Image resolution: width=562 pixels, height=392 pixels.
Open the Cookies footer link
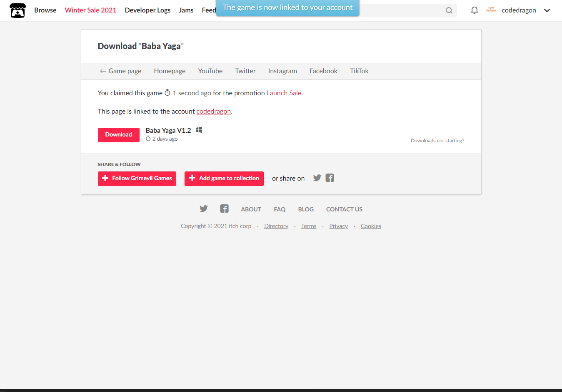point(371,226)
